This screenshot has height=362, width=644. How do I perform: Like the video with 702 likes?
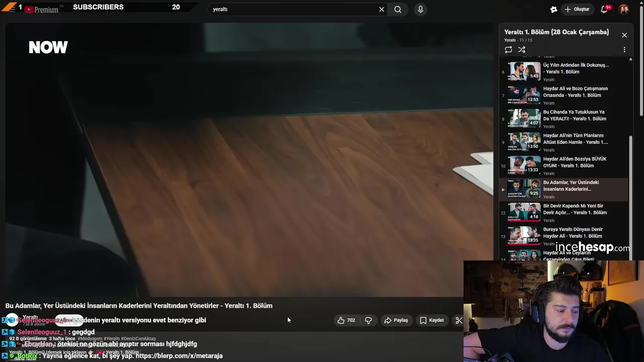346,320
